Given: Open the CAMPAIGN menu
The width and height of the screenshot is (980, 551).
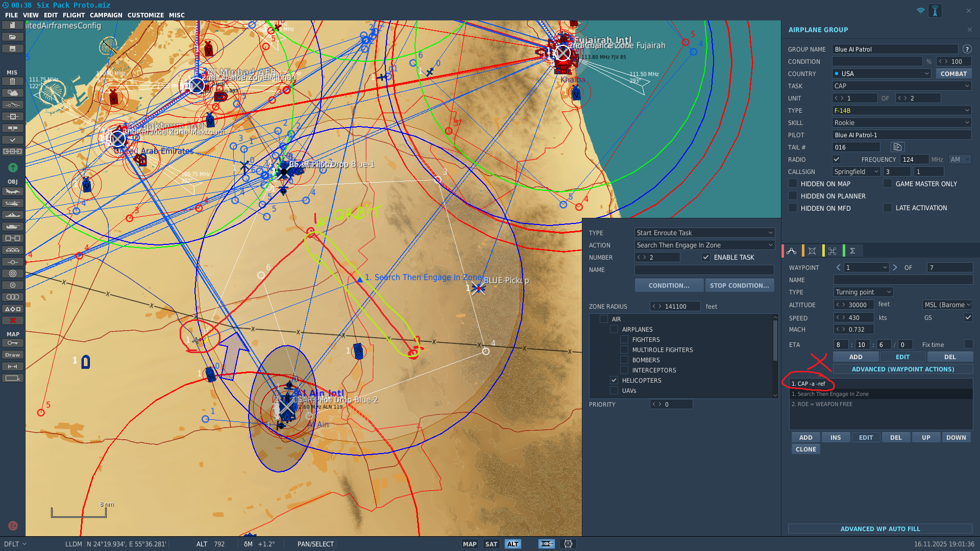Looking at the screenshot, I should point(106,15).
